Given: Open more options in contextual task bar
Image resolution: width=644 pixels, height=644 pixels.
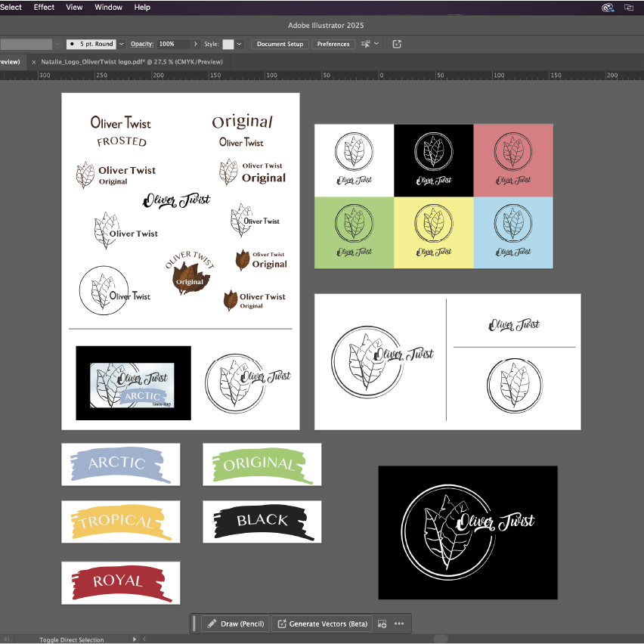Looking at the screenshot, I should tap(399, 624).
